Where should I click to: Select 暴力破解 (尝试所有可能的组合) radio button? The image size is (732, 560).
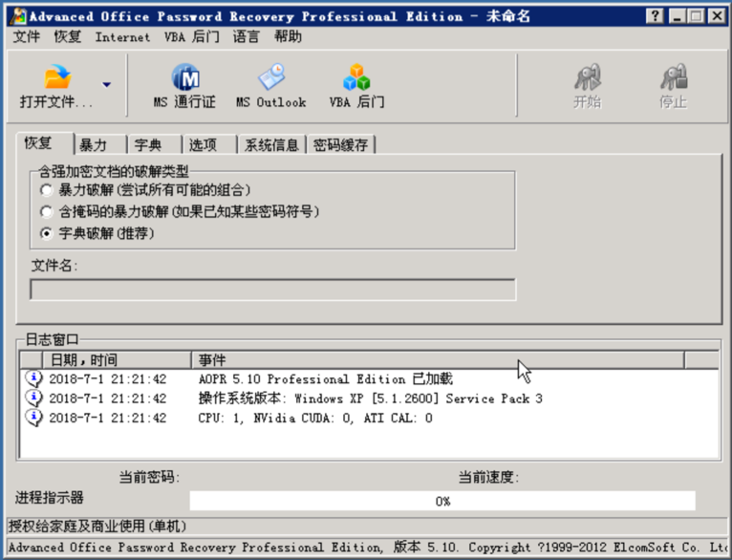[46, 190]
